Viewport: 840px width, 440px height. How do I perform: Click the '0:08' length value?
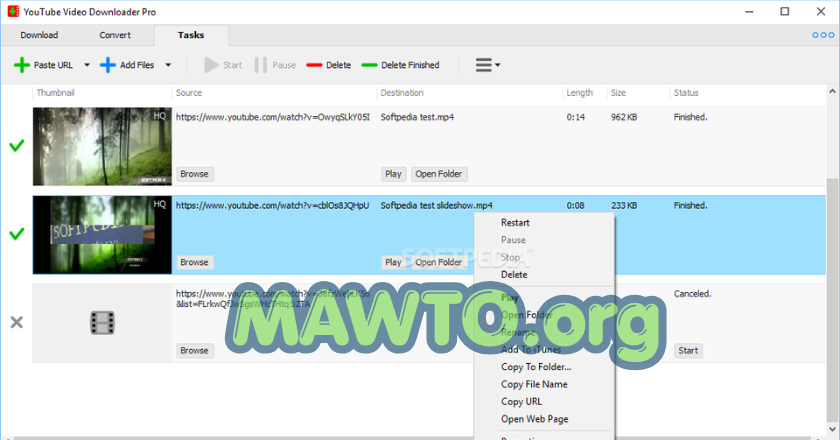[576, 205]
